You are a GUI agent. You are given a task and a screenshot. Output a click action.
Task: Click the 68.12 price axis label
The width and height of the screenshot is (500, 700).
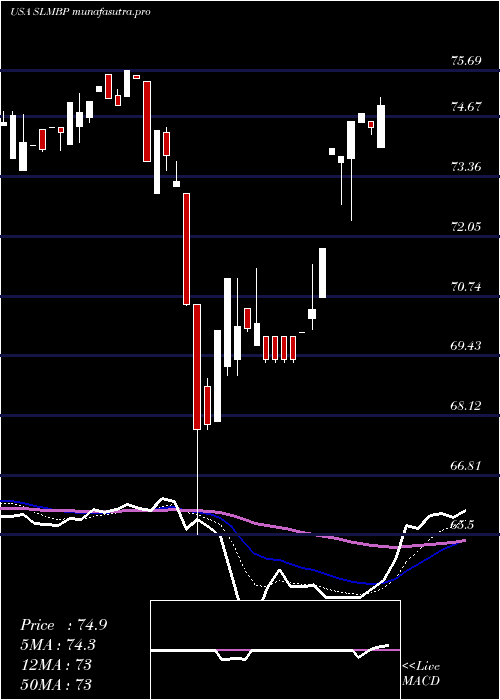(x=466, y=406)
